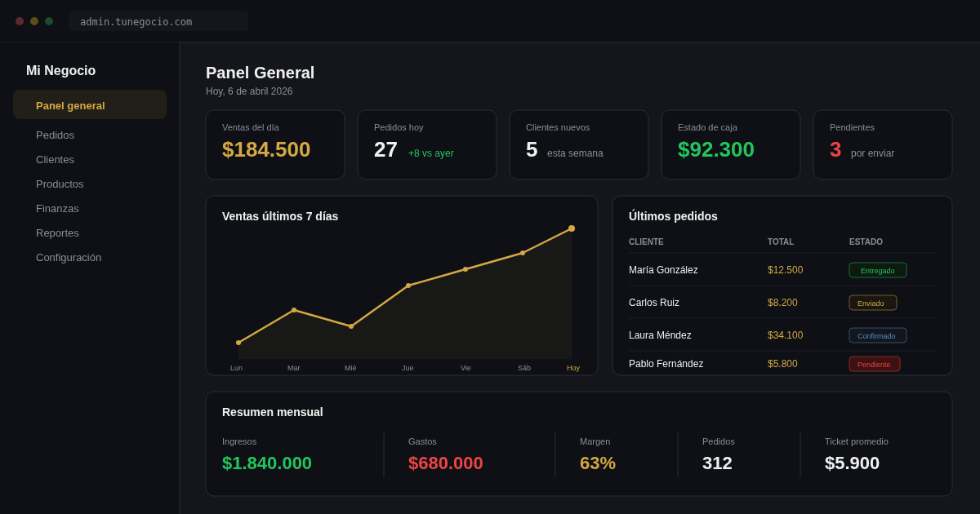Select Productos in the sidebar
Image resolution: width=980 pixels, height=514 pixels.
tap(60, 184)
